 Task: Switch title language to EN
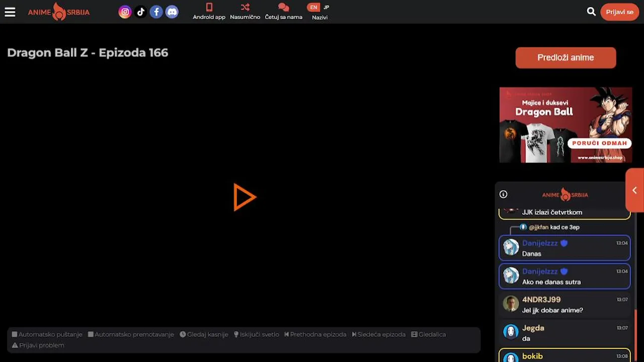313,7
